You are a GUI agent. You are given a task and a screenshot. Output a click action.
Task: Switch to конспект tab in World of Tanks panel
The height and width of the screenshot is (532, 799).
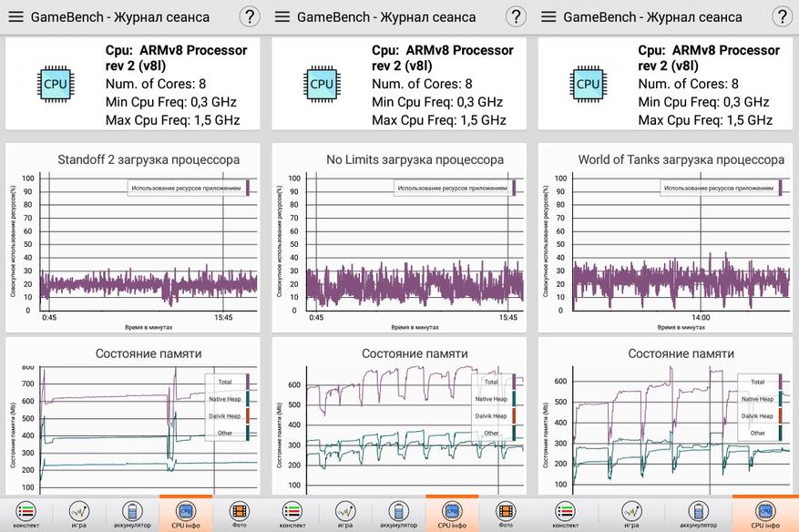coord(565,514)
